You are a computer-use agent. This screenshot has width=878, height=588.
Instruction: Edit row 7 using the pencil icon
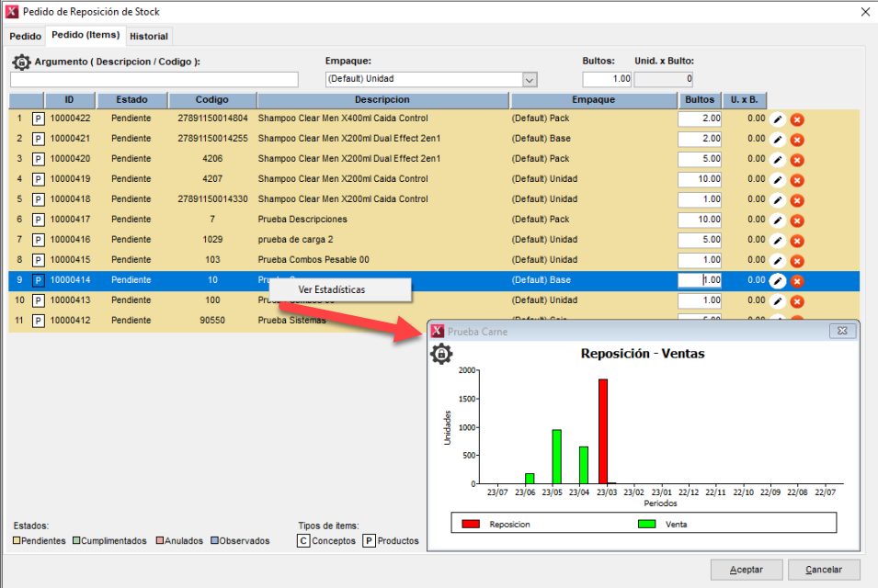tap(778, 240)
